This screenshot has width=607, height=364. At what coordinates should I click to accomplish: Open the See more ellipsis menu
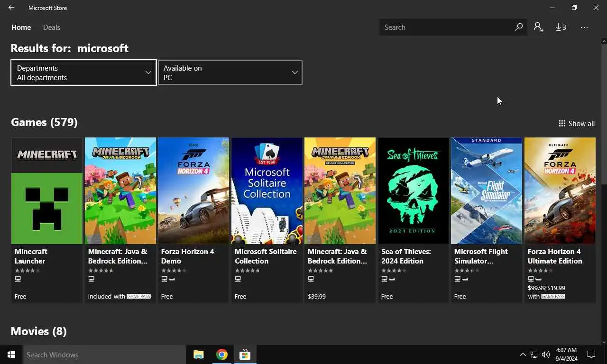[x=584, y=27]
